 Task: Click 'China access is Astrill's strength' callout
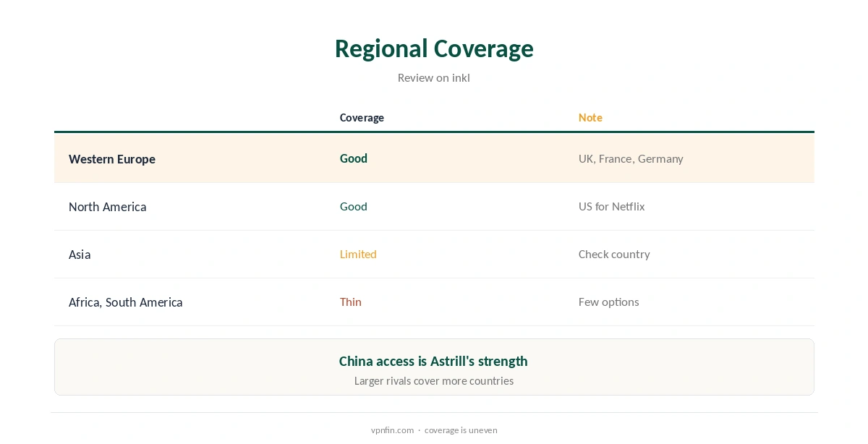[x=433, y=361]
